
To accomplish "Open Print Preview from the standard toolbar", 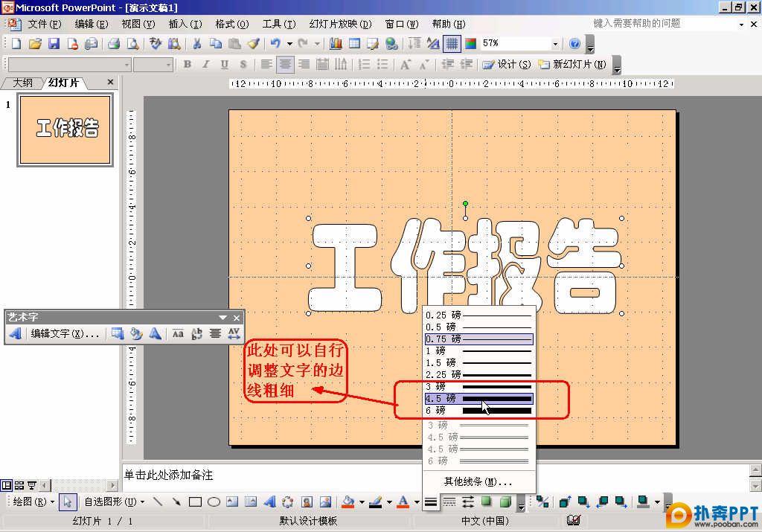I will coord(132,44).
